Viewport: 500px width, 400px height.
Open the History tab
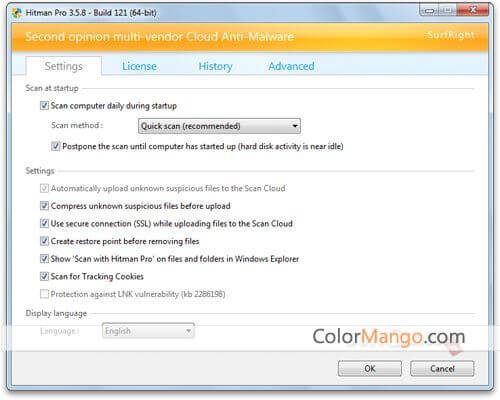[215, 66]
